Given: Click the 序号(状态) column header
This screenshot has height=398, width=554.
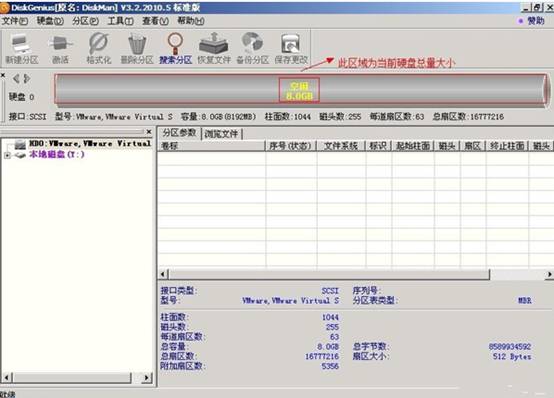Looking at the screenshot, I should coord(290,146).
